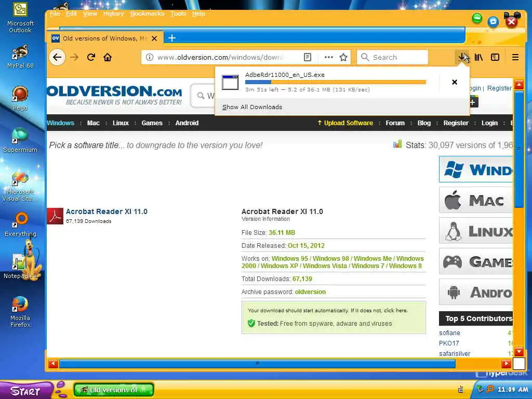Click horizontal scrollbar right arrow
Image resolution: width=532 pixels, height=399 pixels.
tap(506, 364)
